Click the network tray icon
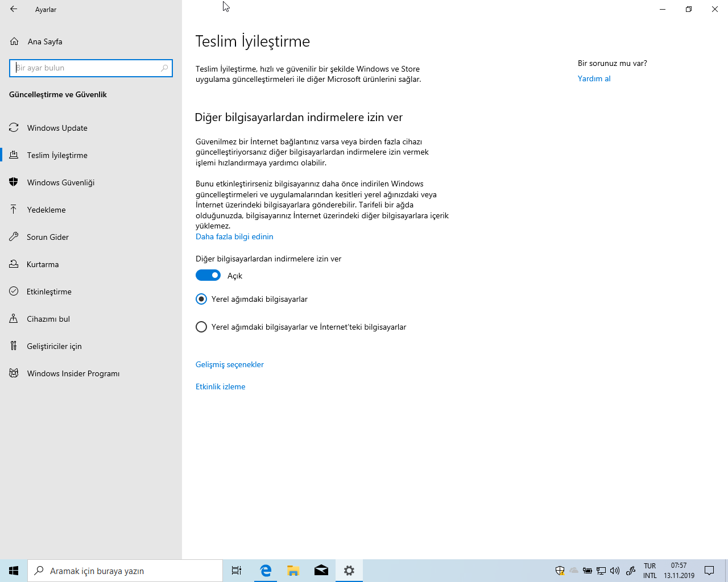The image size is (728, 582). coord(601,571)
